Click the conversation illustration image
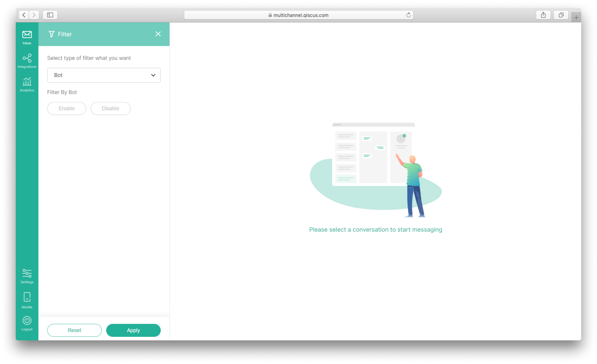This screenshot has height=364, width=597. click(x=376, y=170)
